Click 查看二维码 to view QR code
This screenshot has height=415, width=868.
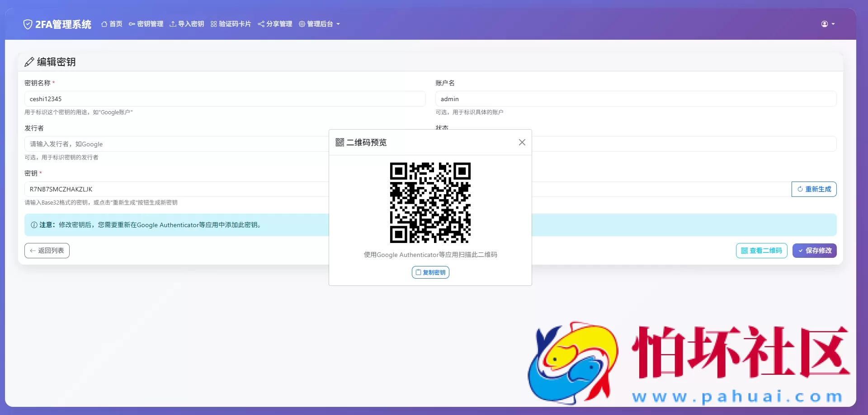(x=761, y=251)
